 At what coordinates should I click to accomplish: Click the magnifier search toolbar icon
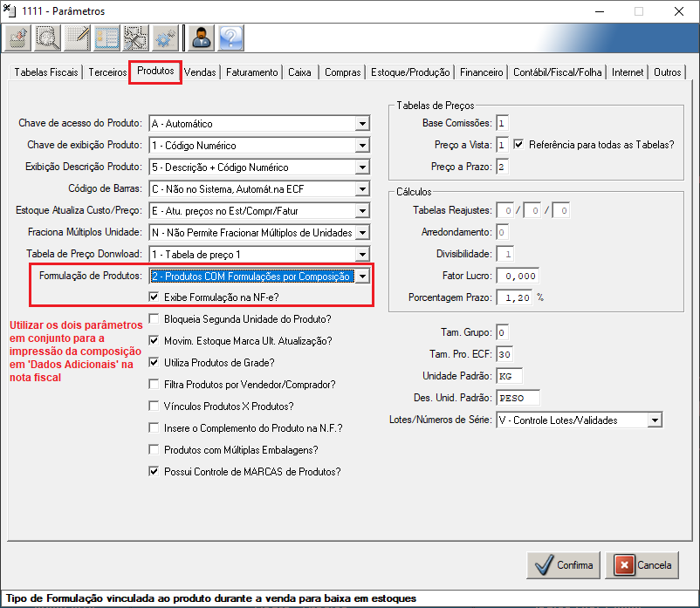[x=47, y=38]
